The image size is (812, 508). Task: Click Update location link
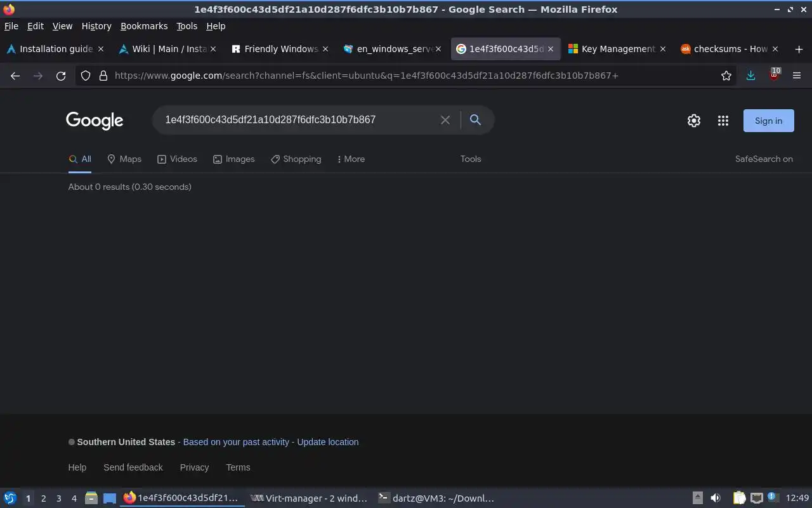pyautogui.click(x=328, y=442)
